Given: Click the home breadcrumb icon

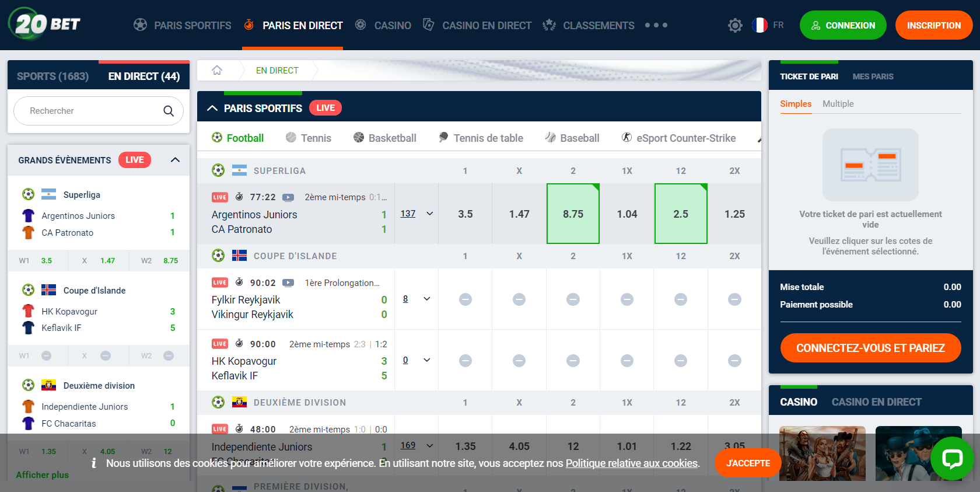Looking at the screenshot, I should [x=217, y=70].
